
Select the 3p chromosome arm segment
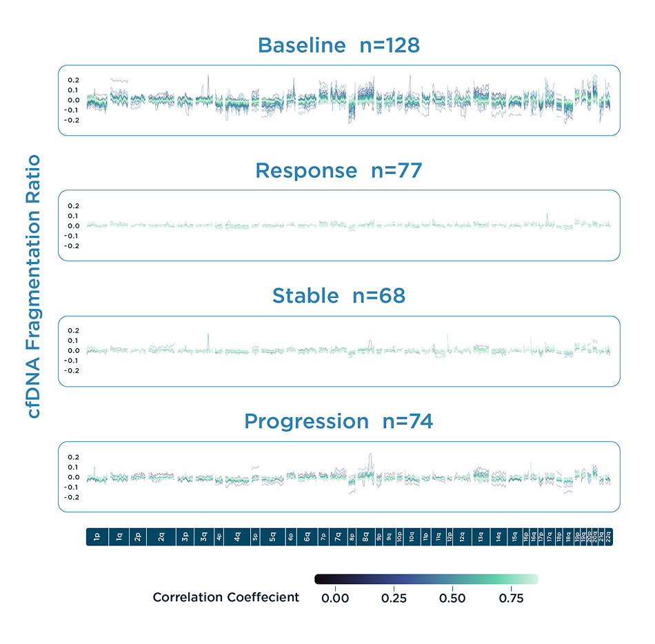[185, 537]
